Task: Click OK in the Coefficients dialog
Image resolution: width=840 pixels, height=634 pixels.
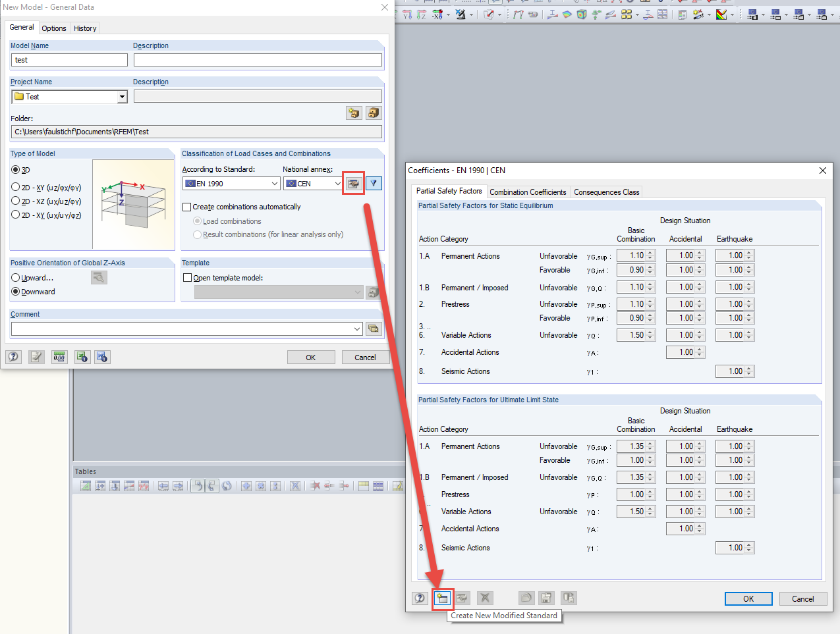Action: (x=748, y=598)
